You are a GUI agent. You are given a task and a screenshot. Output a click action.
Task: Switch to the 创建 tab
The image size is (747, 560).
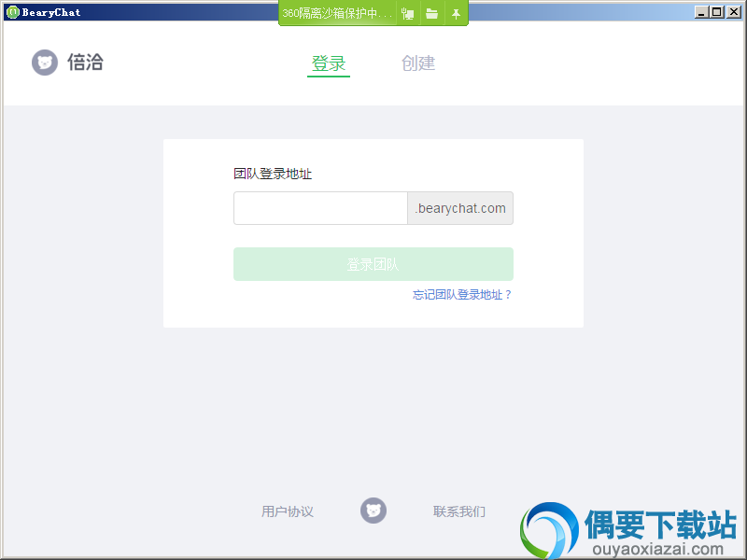pyautogui.click(x=418, y=63)
